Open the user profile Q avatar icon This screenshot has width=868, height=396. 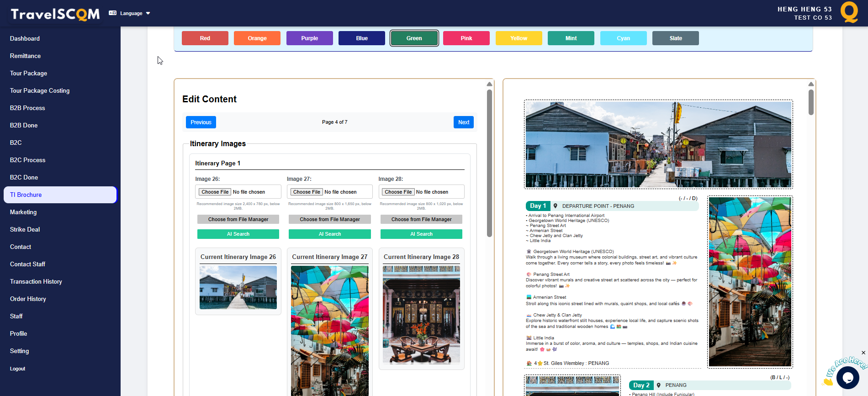(x=849, y=12)
